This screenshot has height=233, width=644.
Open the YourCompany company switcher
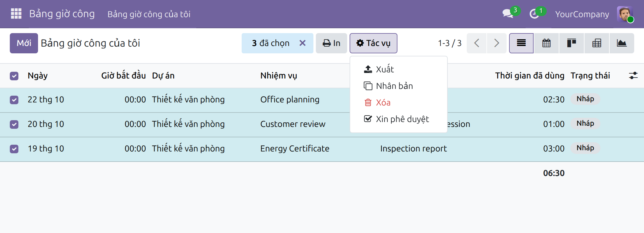coord(582,14)
